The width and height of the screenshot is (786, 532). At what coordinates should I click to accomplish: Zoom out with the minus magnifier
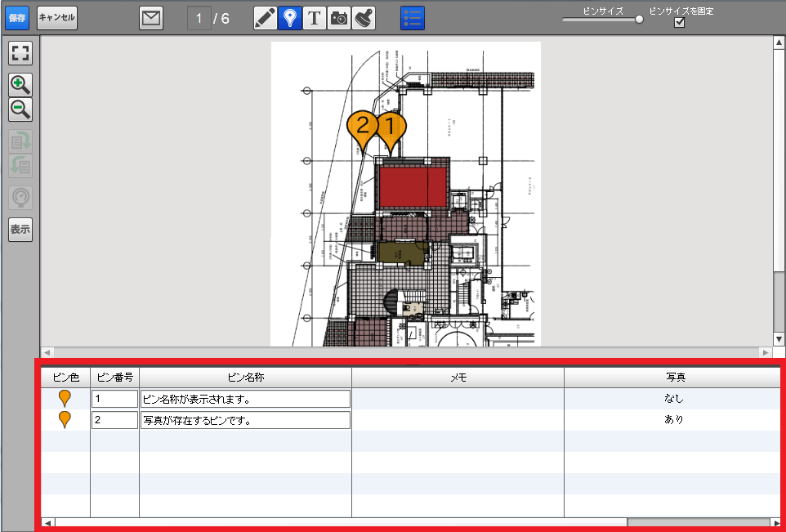[x=20, y=109]
